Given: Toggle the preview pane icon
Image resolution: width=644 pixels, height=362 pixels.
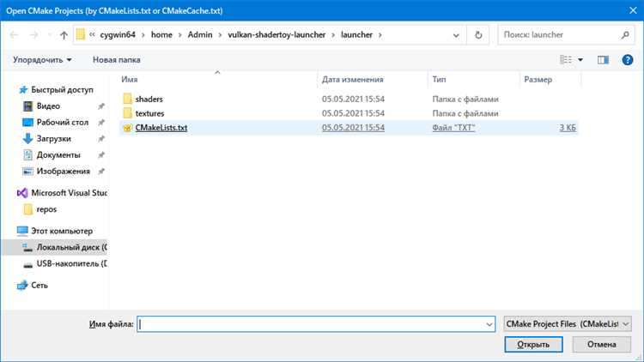Looking at the screenshot, I should click(x=603, y=60).
